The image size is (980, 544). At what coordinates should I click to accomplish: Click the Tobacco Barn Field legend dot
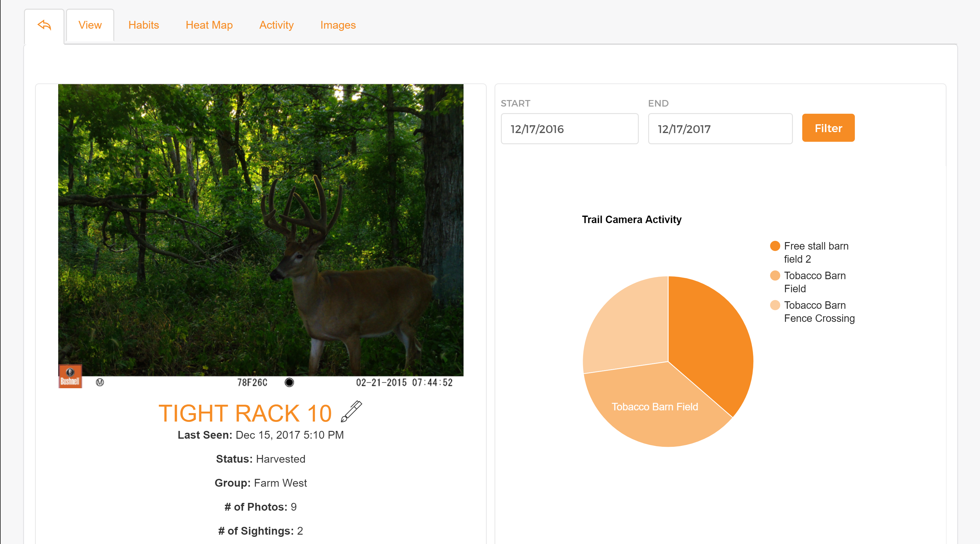[775, 276]
